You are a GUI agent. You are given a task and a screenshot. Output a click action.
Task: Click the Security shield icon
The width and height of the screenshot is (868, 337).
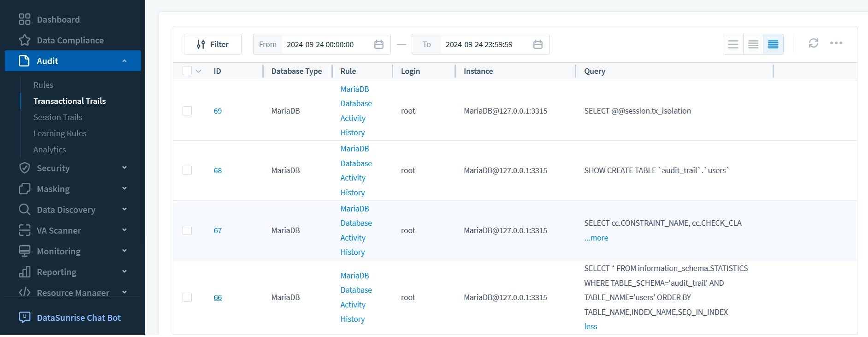[24, 168]
